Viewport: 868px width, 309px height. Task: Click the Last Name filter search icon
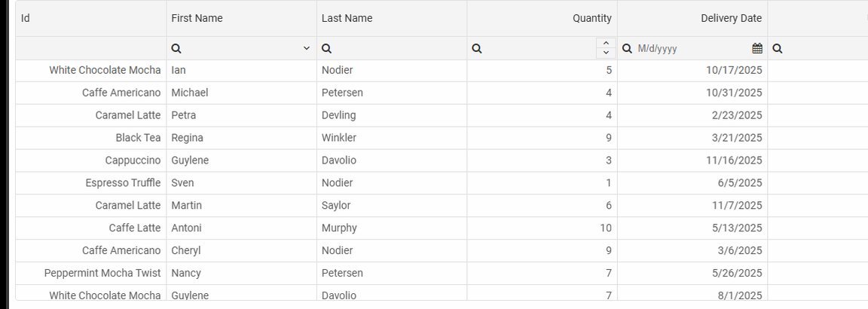pyautogui.click(x=326, y=49)
